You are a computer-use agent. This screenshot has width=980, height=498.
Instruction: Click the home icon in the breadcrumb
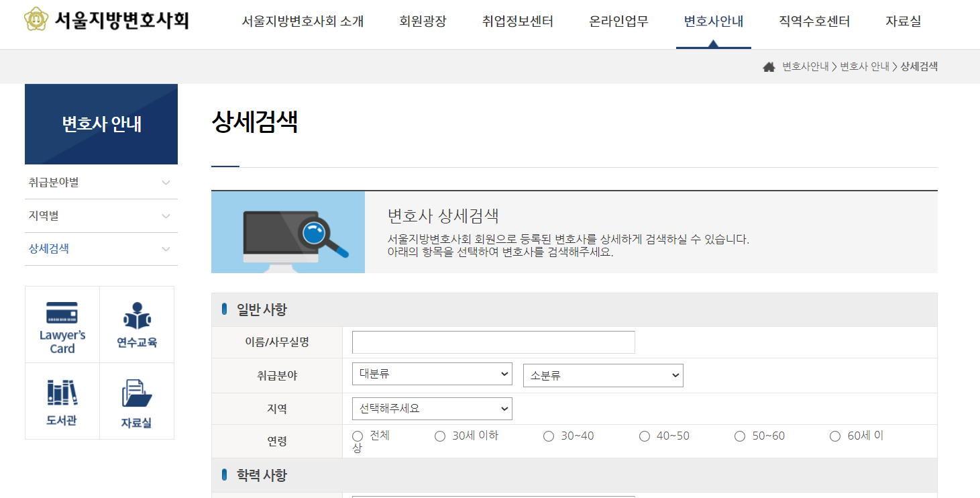pos(768,66)
